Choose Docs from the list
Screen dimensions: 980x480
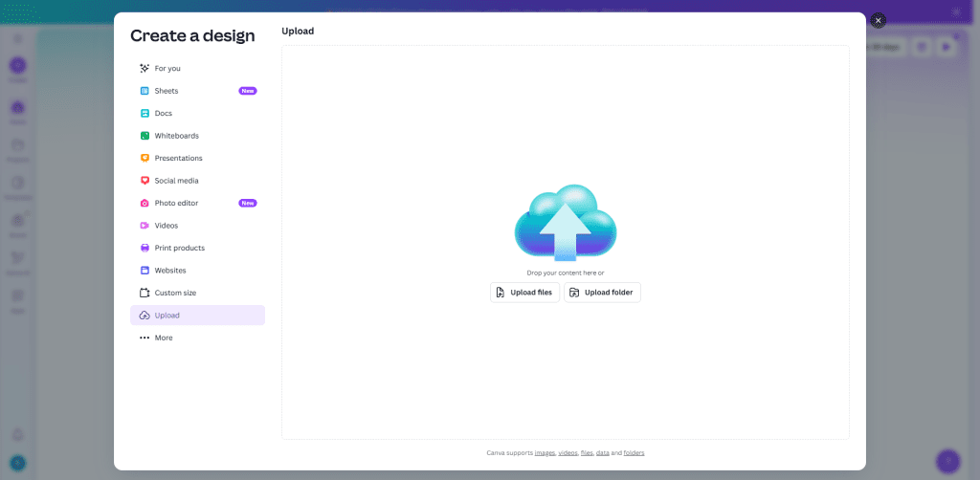click(197, 113)
